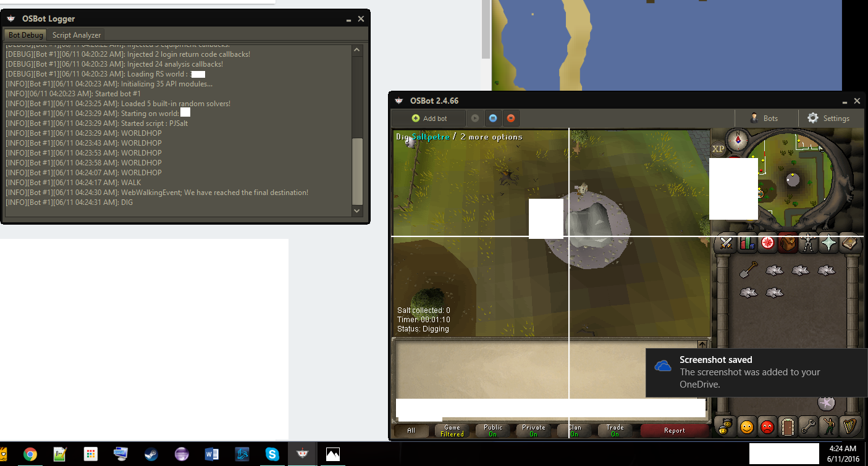
Task: Click the compass on the minimap
Action: pos(738,141)
